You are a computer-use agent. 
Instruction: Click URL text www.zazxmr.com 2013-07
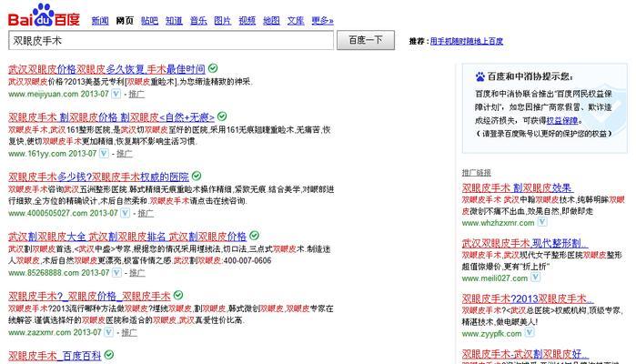55,332
